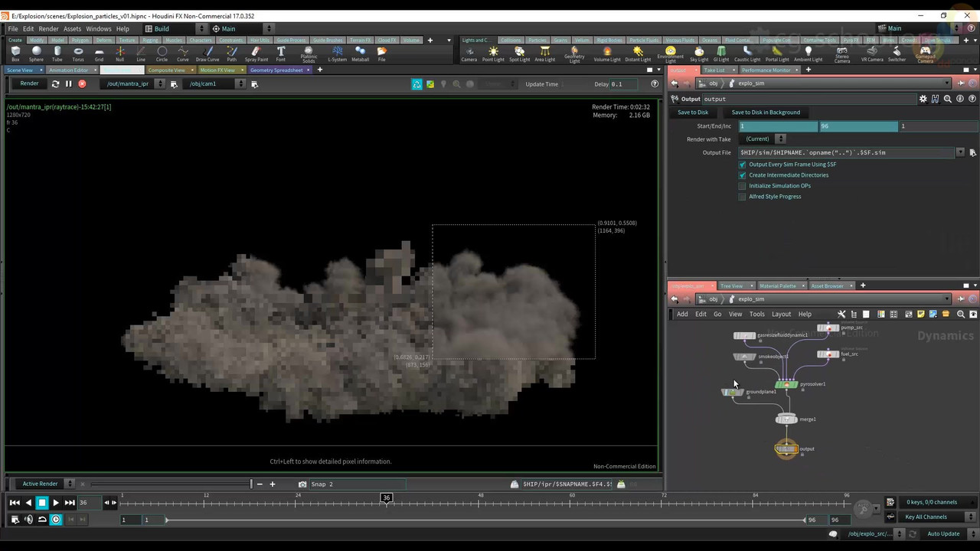Switch to Geometry Spreadsheet tab
The image size is (980, 551).
click(x=277, y=70)
